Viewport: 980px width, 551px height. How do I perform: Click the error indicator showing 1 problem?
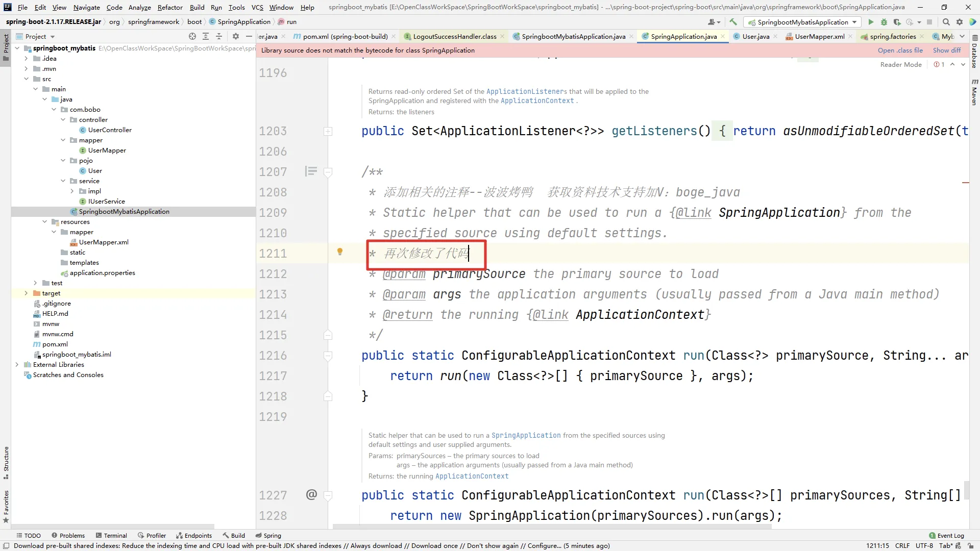pyautogui.click(x=939, y=65)
